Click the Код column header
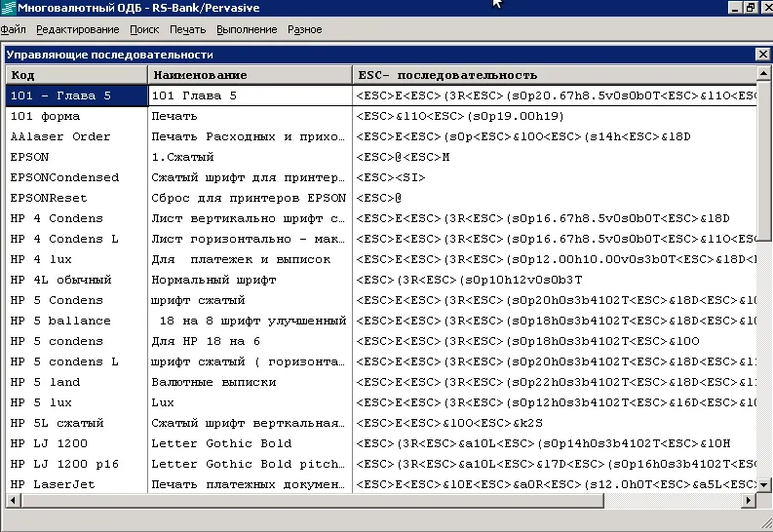This screenshot has width=773, height=532. [x=76, y=75]
